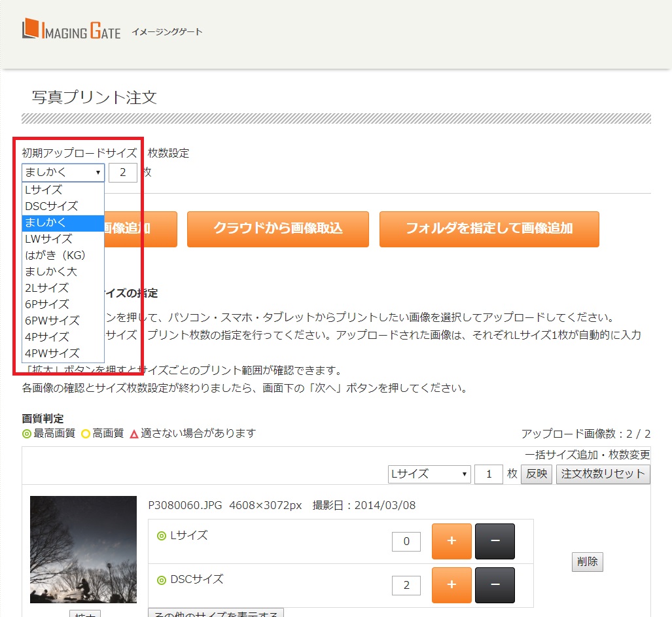Open the 一括サイズ追加 Lサイズ dropdown
The image size is (672, 617).
pos(429,474)
